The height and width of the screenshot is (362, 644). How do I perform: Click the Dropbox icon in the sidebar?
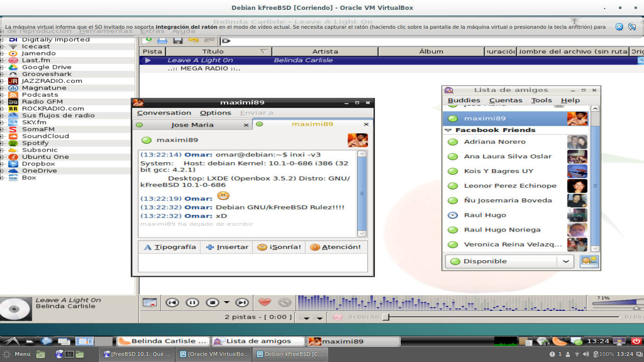click(x=13, y=164)
